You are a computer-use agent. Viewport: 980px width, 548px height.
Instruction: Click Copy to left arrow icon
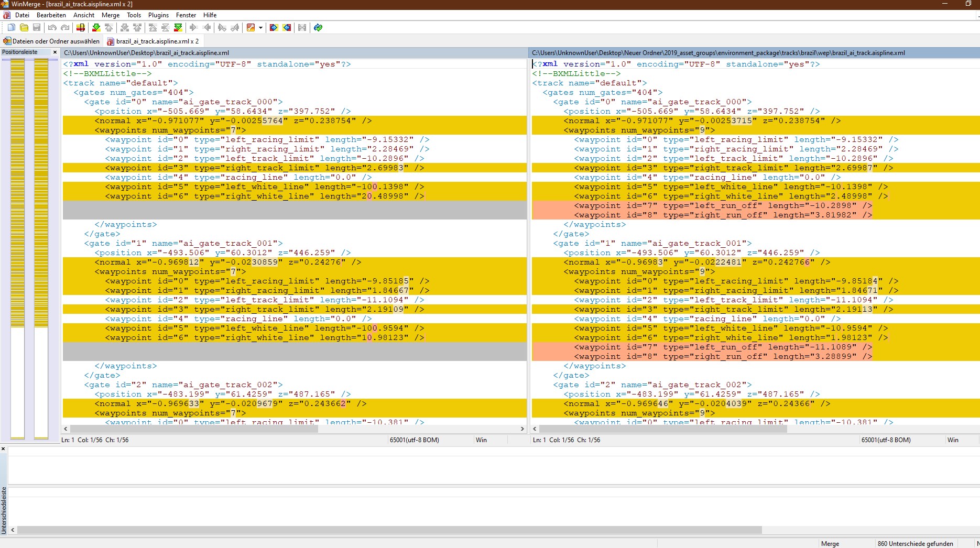tap(207, 27)
